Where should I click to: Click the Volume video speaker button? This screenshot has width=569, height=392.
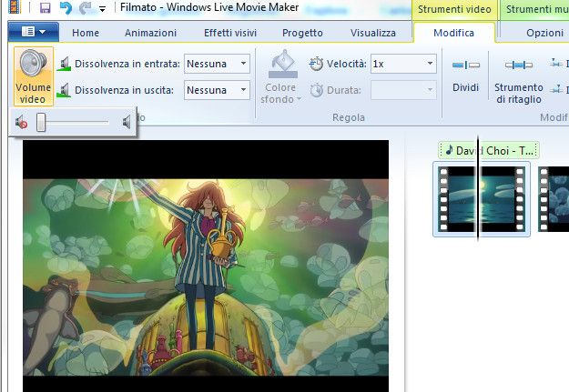pyautogui.click(x=34, y=76)
